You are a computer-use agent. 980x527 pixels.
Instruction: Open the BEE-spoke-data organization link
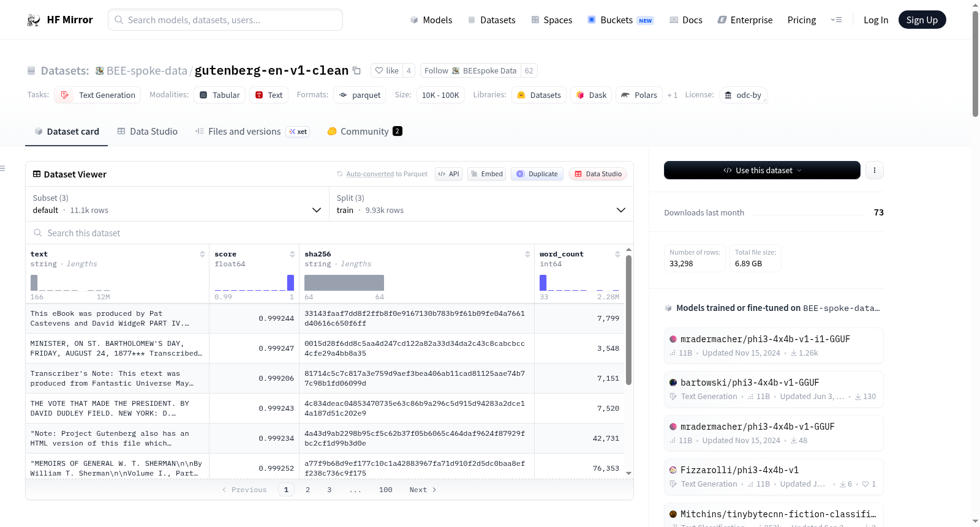[147, 71]
